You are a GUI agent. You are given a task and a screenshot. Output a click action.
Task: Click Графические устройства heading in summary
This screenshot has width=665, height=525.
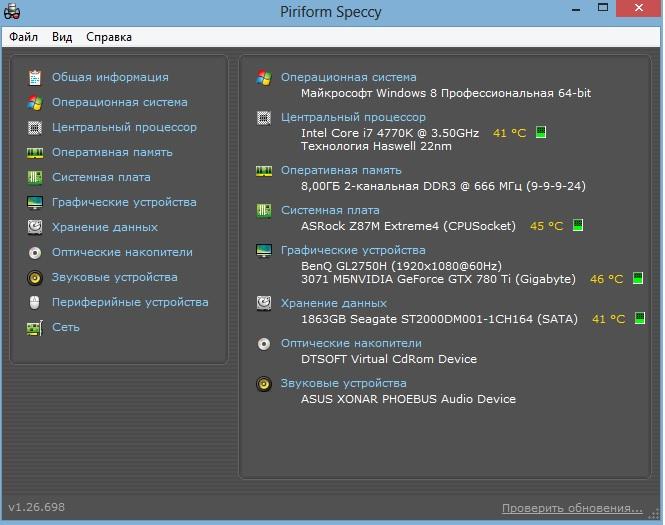[x=353, y=250]
